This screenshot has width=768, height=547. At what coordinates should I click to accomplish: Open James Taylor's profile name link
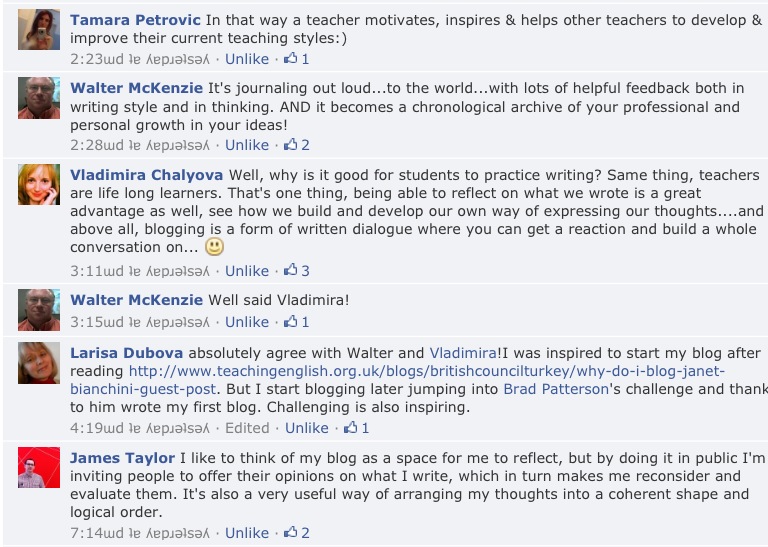(122, 458)
